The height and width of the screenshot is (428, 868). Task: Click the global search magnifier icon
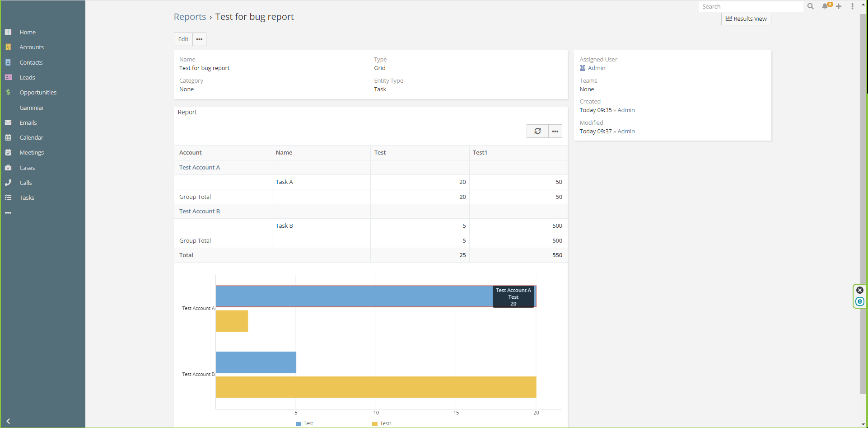click(x=811, y=6)
